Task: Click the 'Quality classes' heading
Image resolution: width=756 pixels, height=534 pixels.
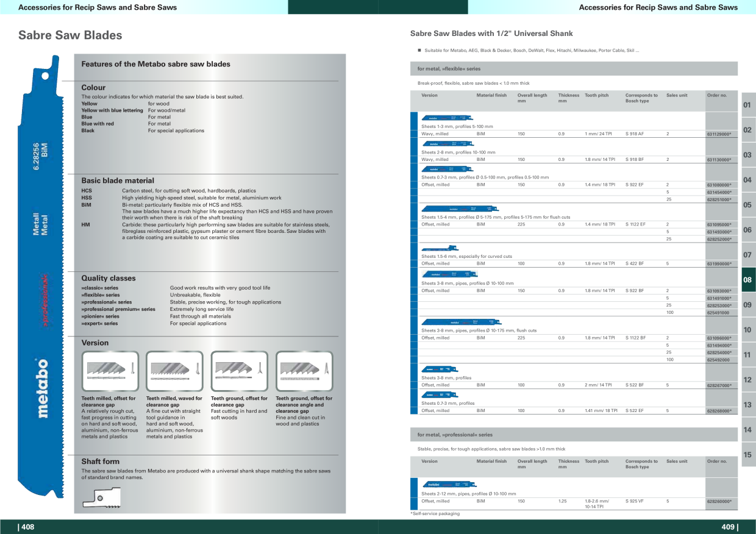Action: click(x=109, y=279)
